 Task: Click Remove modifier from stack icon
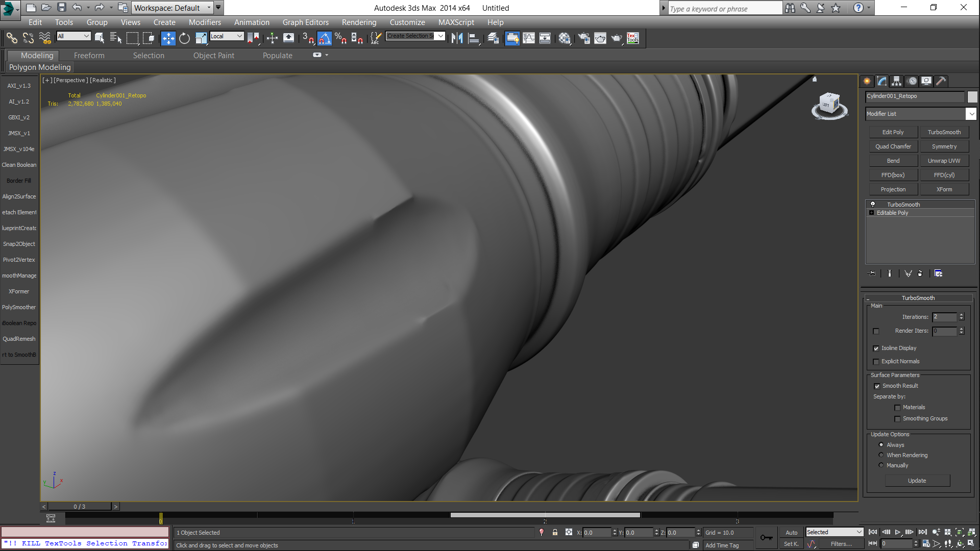pyautogui.click(x=920, y=273)
